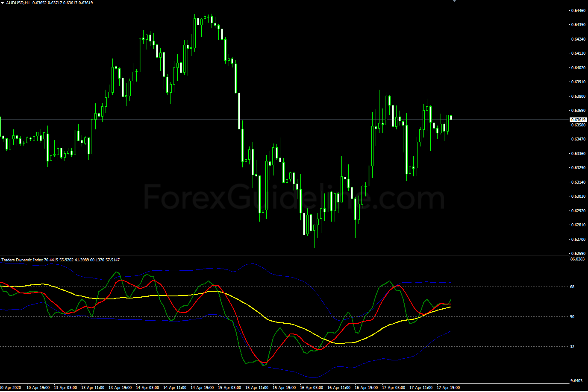Click price scale value 0.62810
Image resolution: width=588 pixels, height=392 pixels.
click(579, 225)
